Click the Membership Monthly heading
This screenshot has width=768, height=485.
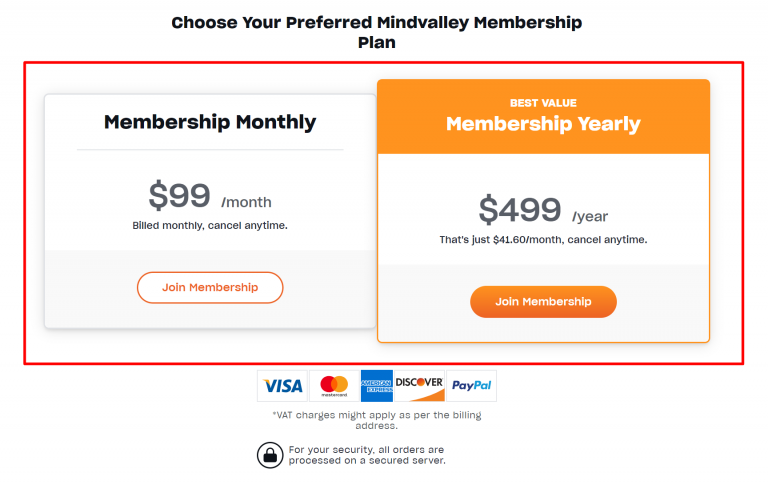click(x=210, y=123)
